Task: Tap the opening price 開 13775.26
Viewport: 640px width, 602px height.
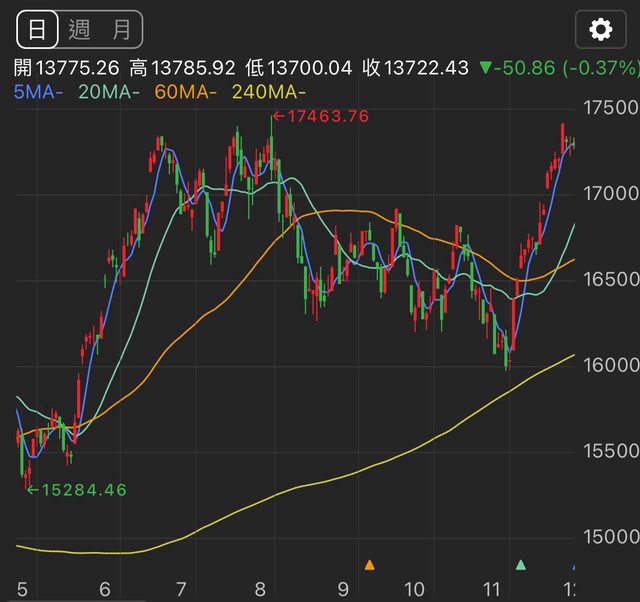Action: (66, 68)
